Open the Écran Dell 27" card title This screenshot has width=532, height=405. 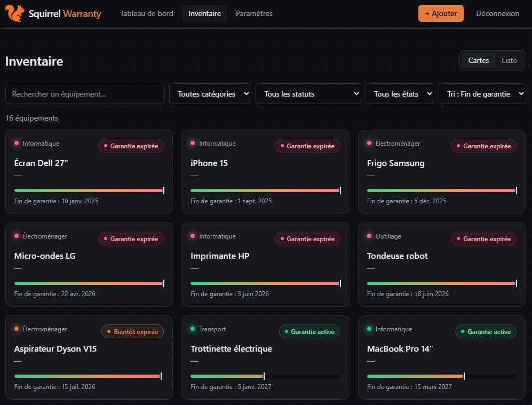(41, 163)
